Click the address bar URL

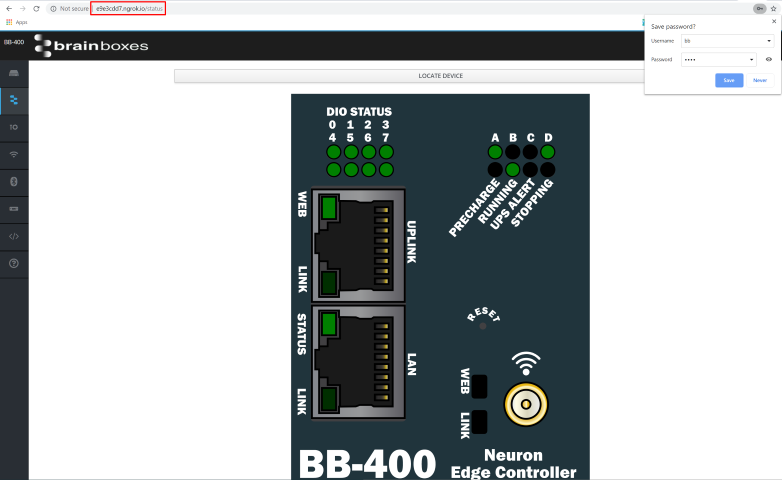[128, 8]
